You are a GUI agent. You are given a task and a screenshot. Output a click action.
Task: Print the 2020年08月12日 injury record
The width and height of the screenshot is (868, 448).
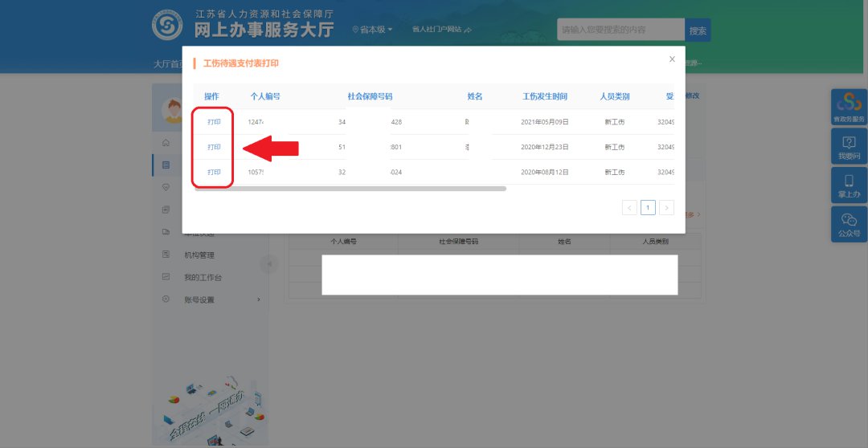(214, 172)
